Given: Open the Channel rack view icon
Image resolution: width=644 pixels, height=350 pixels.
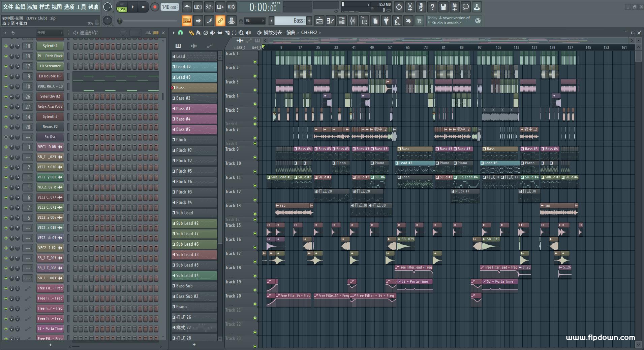Looking at the screenshot, I should click(341, 21).
